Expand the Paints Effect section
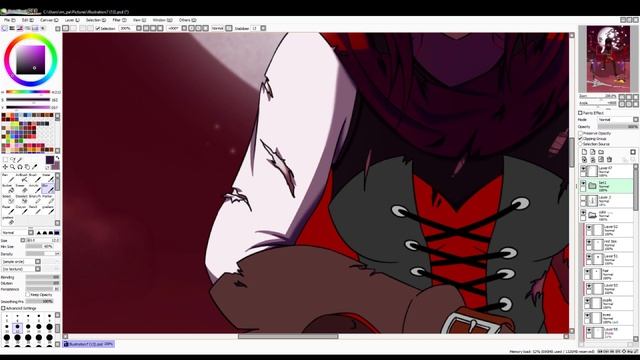The image size is (640, 360). click(x=580, y=113)
